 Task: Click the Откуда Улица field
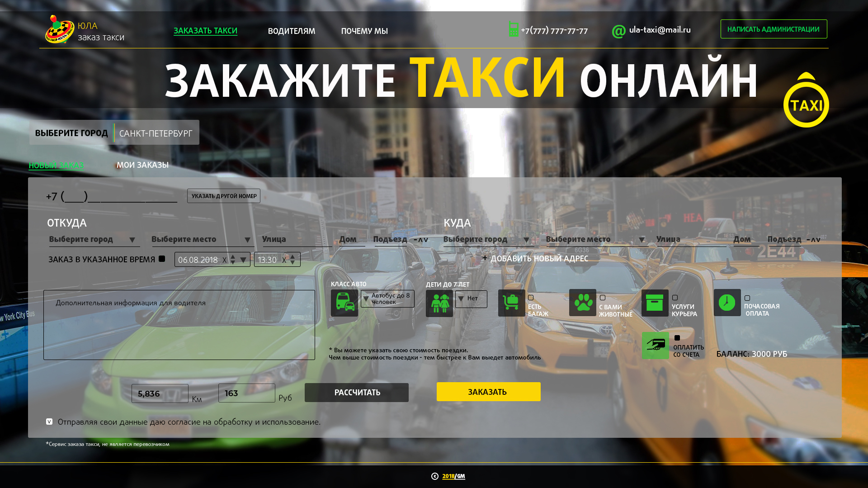[x=297, y=239]
